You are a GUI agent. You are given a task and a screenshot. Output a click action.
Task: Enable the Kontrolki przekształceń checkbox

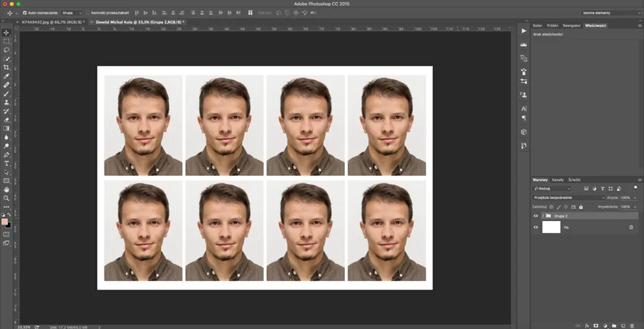pos(88,13)
